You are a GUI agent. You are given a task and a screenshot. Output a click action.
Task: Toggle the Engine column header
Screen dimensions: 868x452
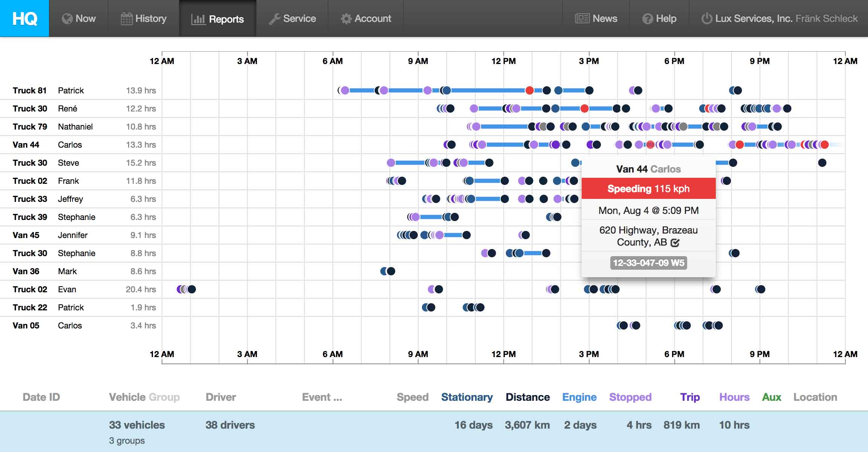[x=579, y=397]
